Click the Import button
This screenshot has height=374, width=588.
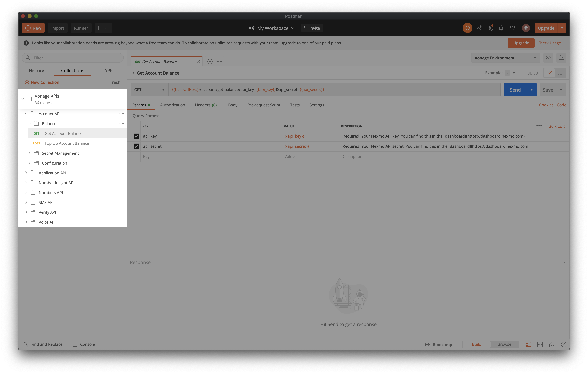point(58,28)
